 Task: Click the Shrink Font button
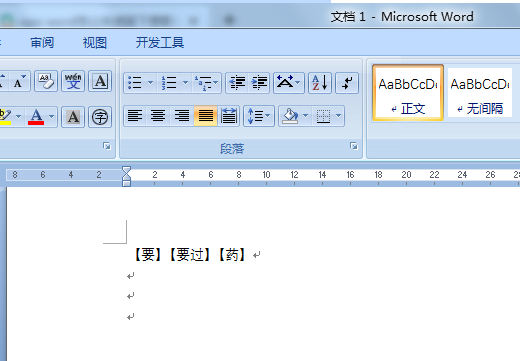point(20,81)
